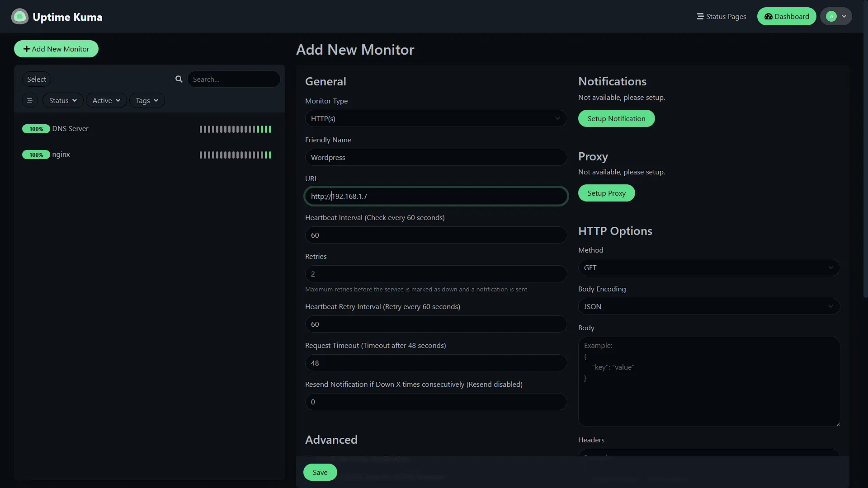Click the Uptime Kuma title text
The width and height of the screenshot is (868, 488).
(x=67, y=17)
